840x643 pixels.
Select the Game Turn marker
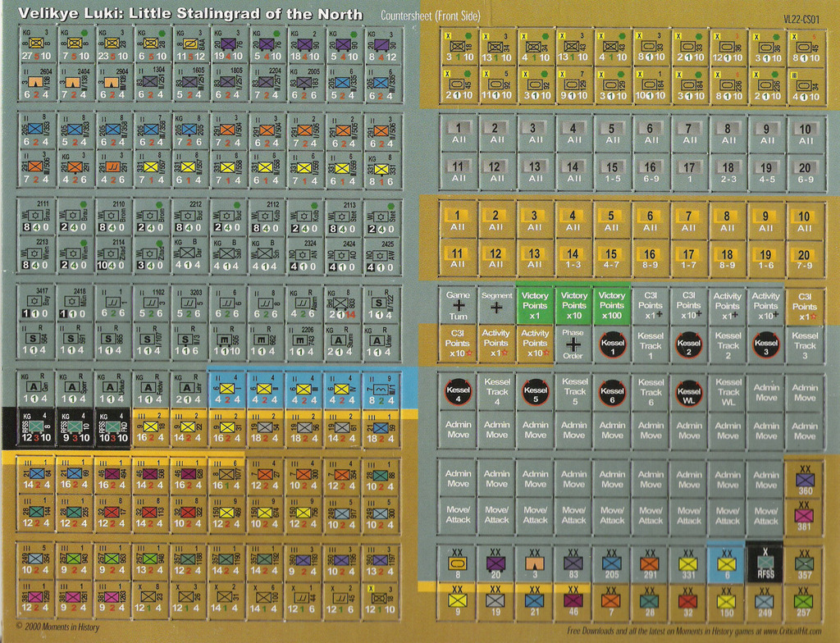(458, 305)
